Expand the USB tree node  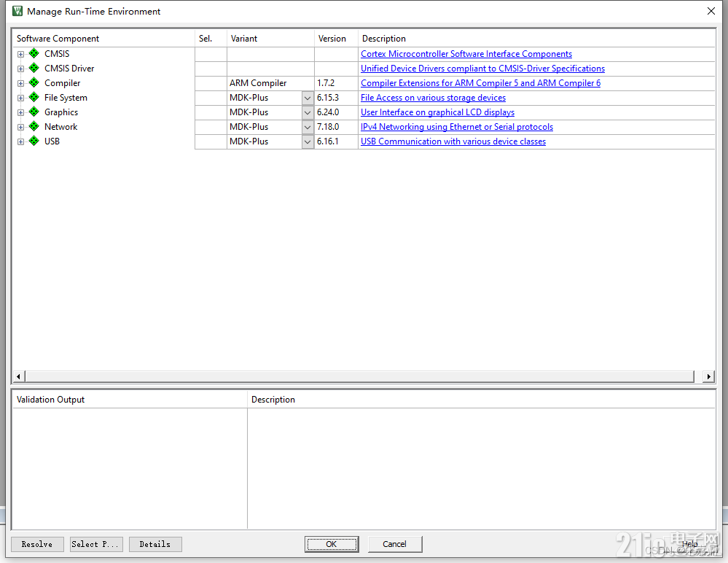click(20, 141)
